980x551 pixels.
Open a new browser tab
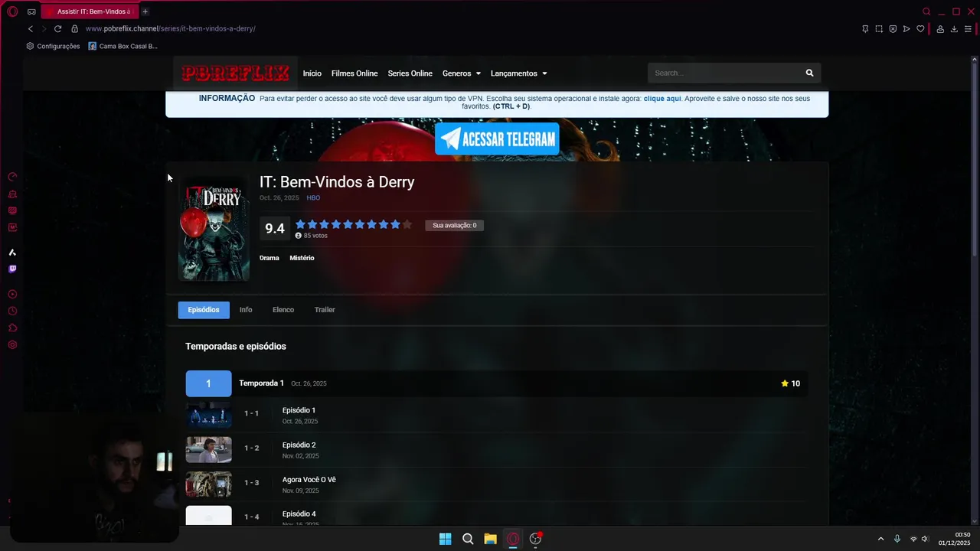point(145,11)
